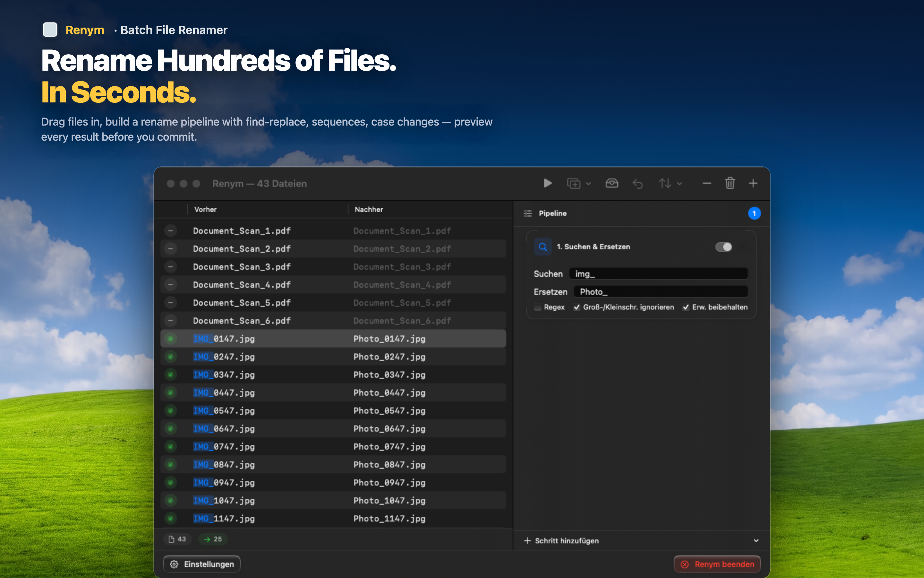
Task: Click the green check for IMG_0447.jpg
Action: (171, 393)
